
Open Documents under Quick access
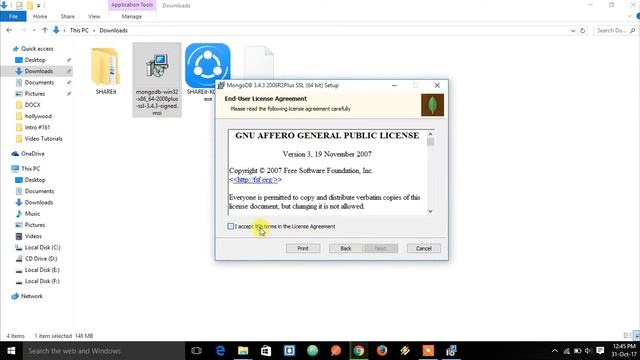coord(39,82)
